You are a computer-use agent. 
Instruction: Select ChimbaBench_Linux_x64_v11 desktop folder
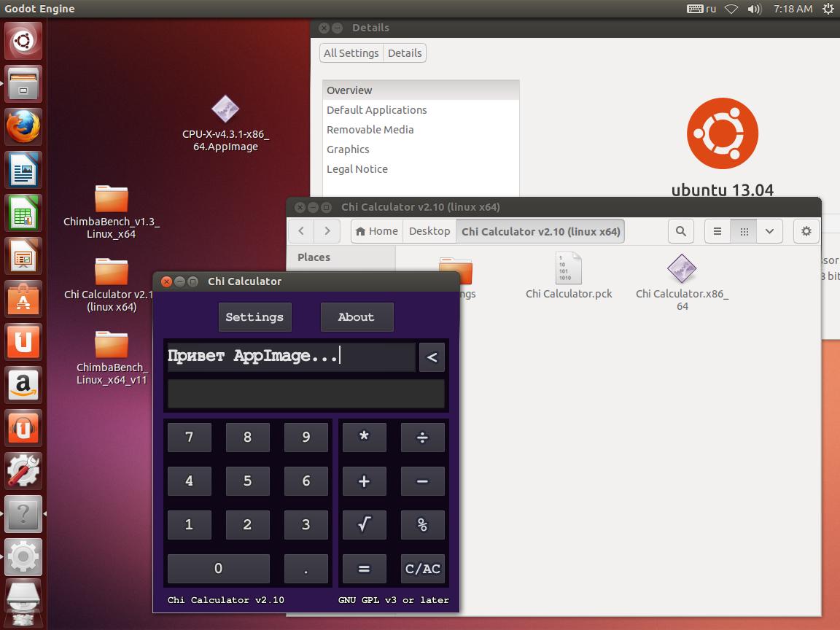pos(112,357)
